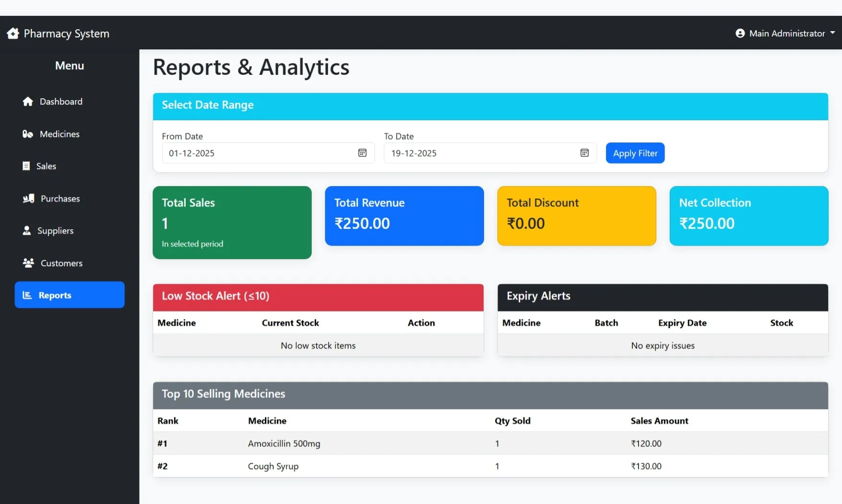842x504 pixels.
Task: Click the Dashboard house icon in sidebar
Action: pos(28,102)
